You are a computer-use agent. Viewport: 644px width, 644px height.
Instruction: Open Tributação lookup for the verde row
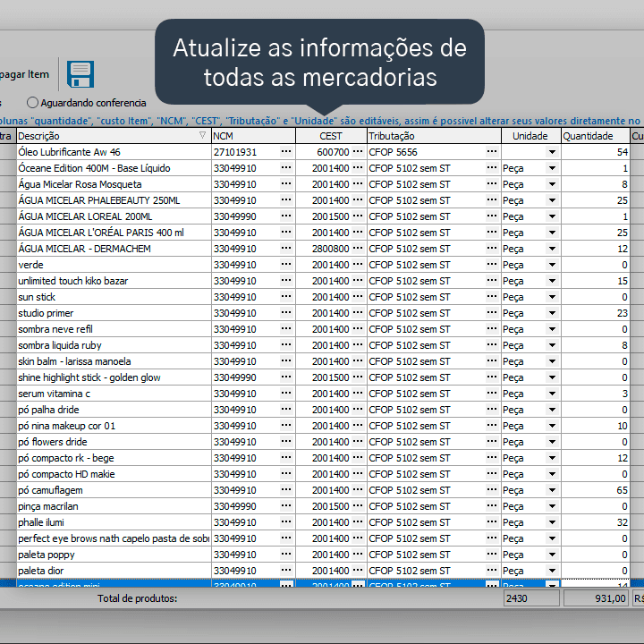coord(492,265)
